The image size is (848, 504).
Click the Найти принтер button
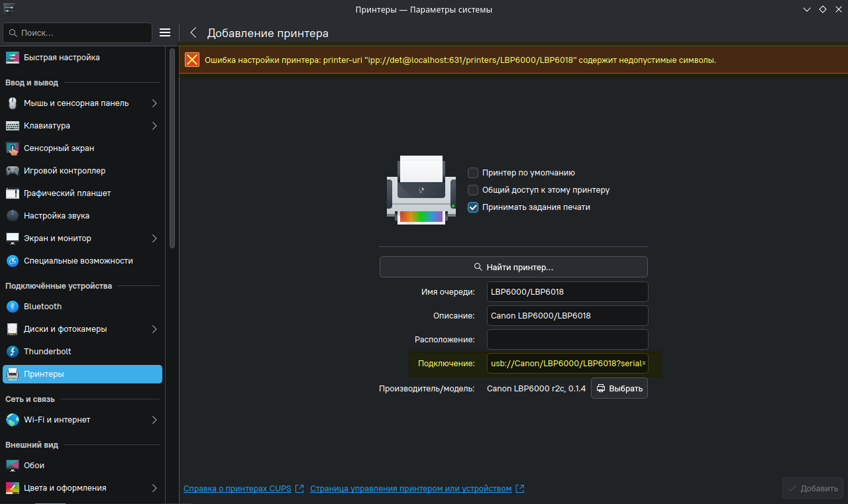coord(513,267)
